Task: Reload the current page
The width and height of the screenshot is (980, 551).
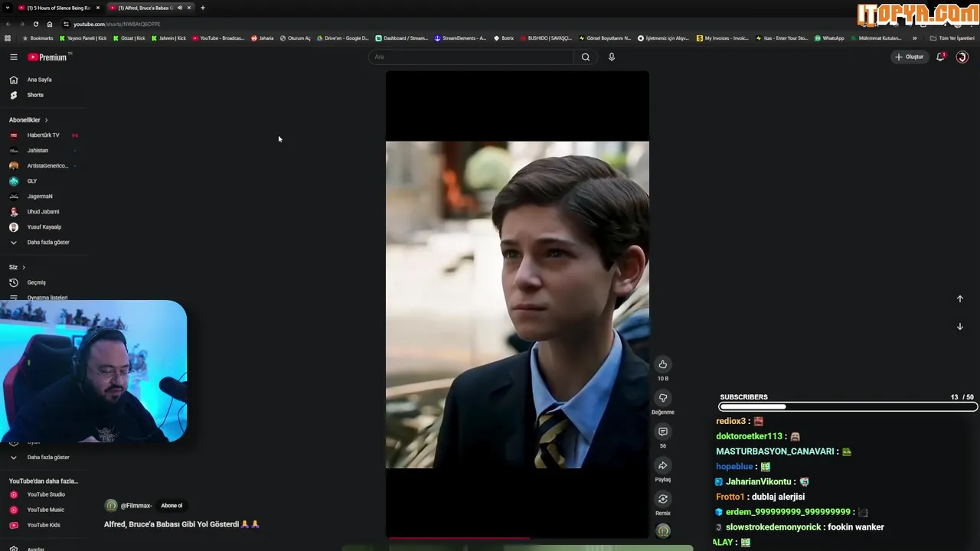Action: pyautogui.click(x=35, y=24)
